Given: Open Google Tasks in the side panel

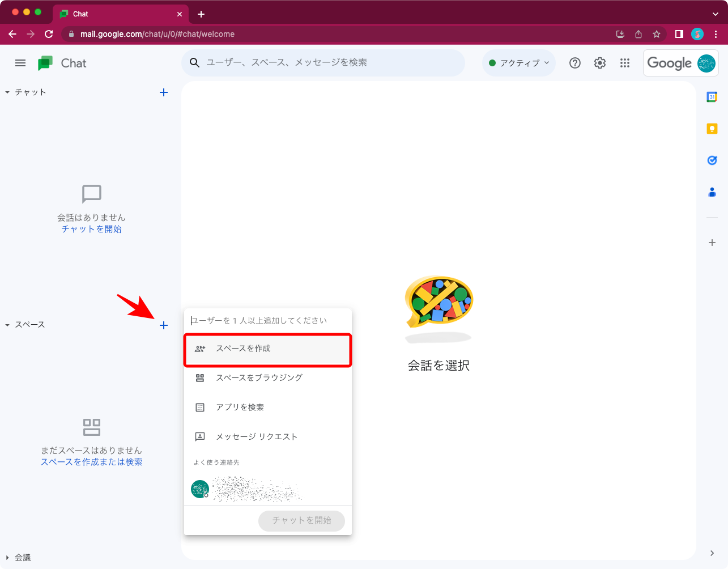Looking at the screenshot, I should pyautogui.click(x=712, y=160).
